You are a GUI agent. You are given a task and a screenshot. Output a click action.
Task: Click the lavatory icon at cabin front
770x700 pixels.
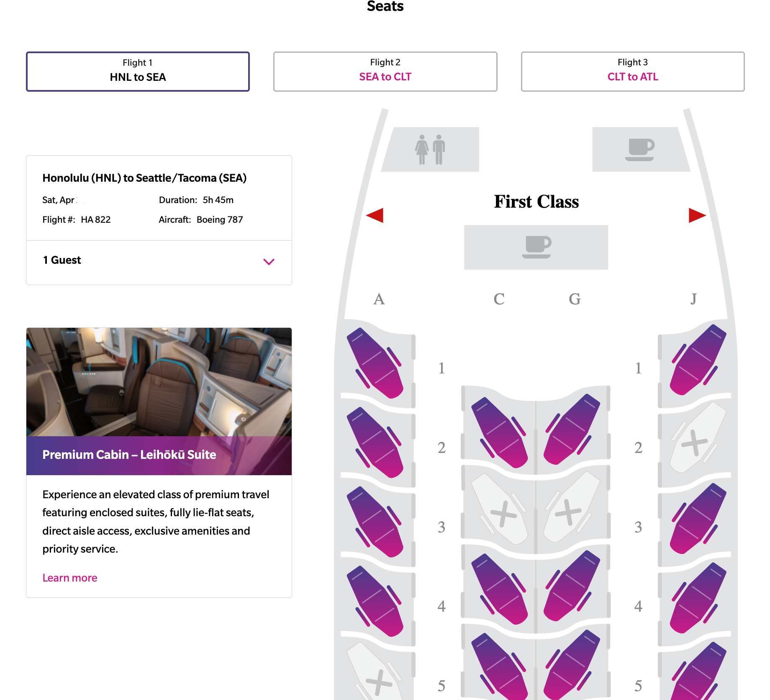tap(430, 149)
